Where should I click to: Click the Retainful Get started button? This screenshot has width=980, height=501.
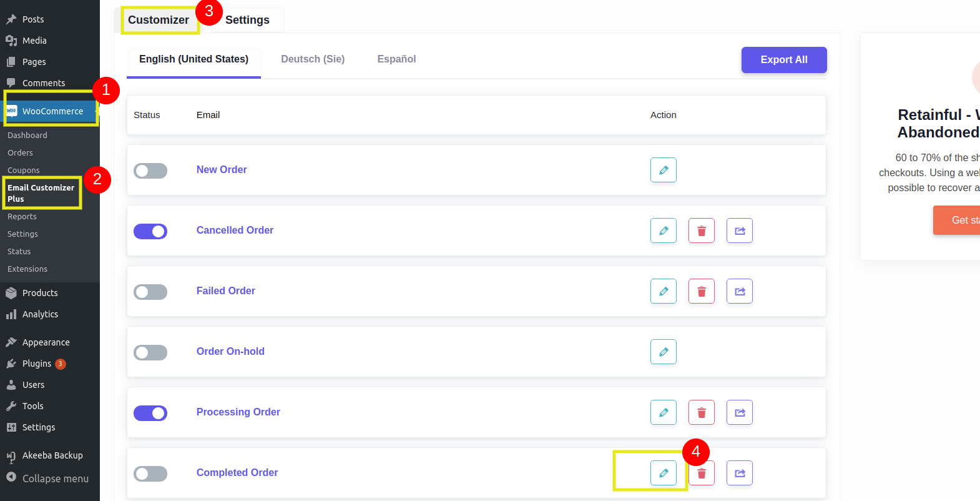click(957, 221)
